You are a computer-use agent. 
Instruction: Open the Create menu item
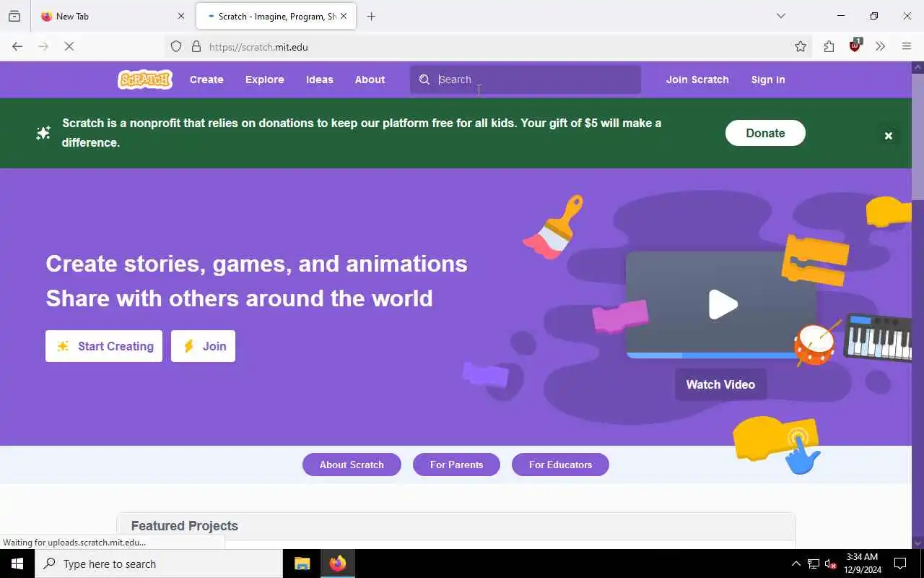pyautogui.click(x=206, y=79)
